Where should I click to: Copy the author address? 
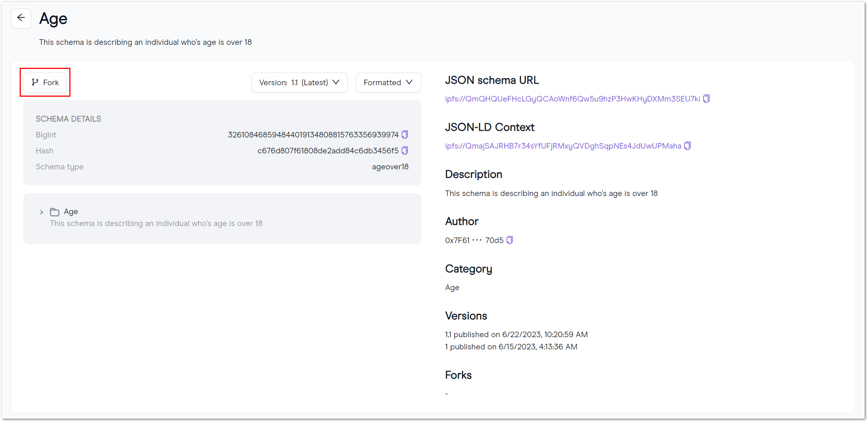pos(510,240)
